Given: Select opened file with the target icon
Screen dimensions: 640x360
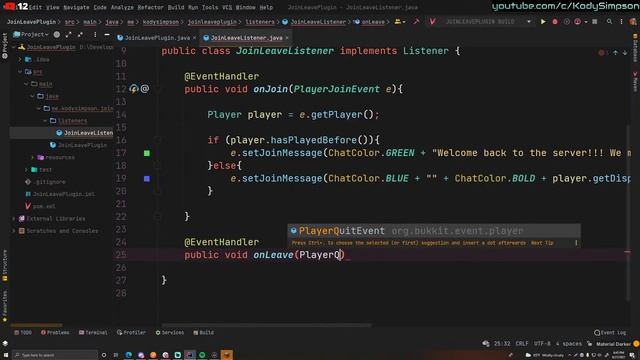Looking at the screenshot, I should pos(57,35).
